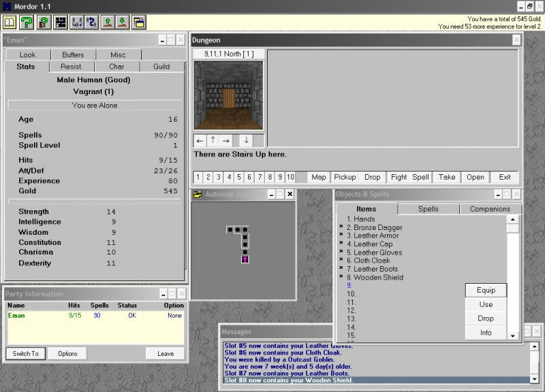
Task: Click Drop in the Objects & Spells window
Action: click(x=486, y=318)
